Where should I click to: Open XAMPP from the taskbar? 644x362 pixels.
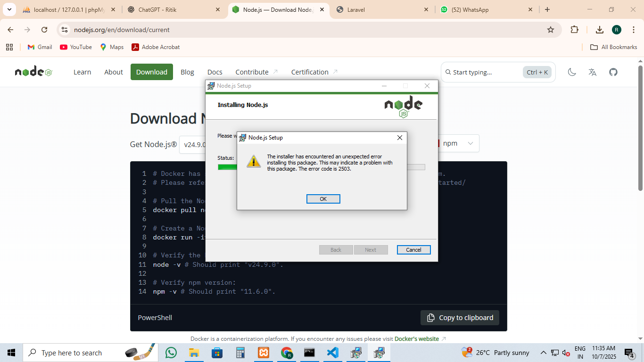263,353
